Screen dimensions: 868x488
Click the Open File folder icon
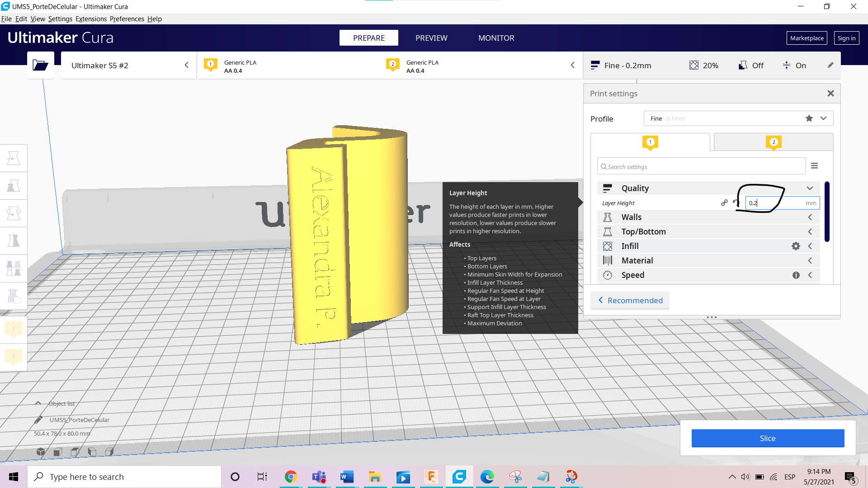(40, 66)
